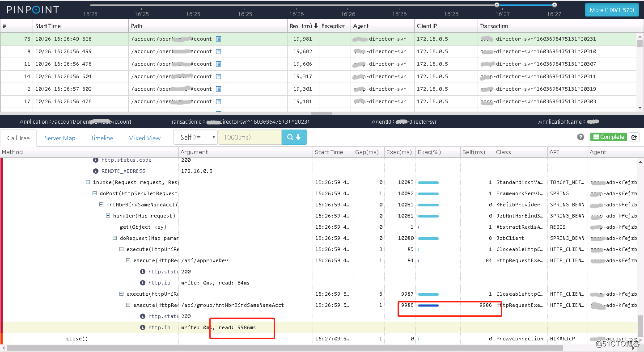Switch to the Mixed View tab
The width and height of the screenshot is (644, 352).
(144, 138)
